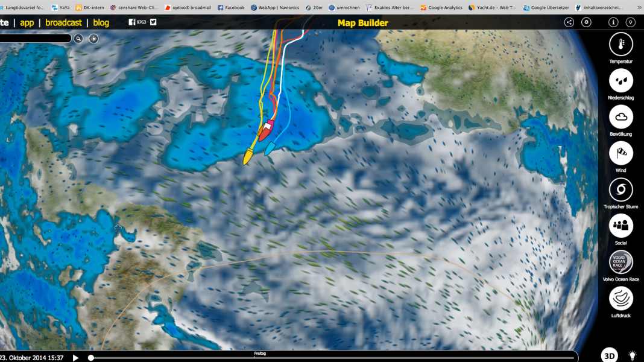
Task: Open the Facebook bookmark
Action: tap(231, 7)
